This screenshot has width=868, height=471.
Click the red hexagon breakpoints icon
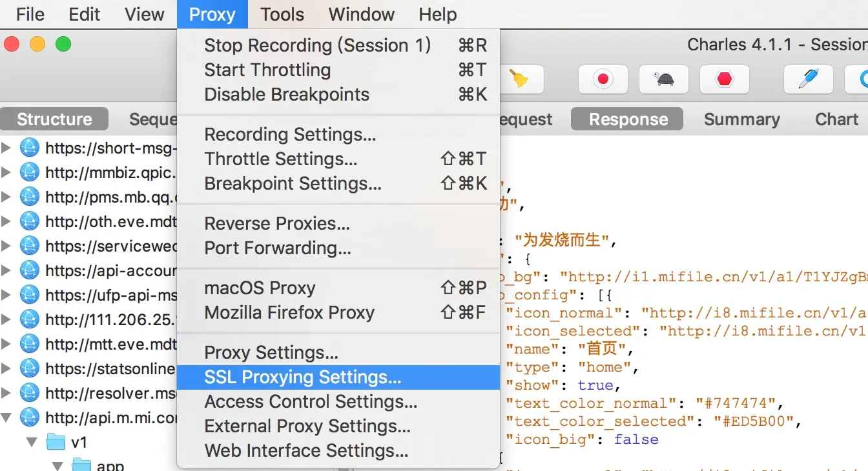coord(725,79)
